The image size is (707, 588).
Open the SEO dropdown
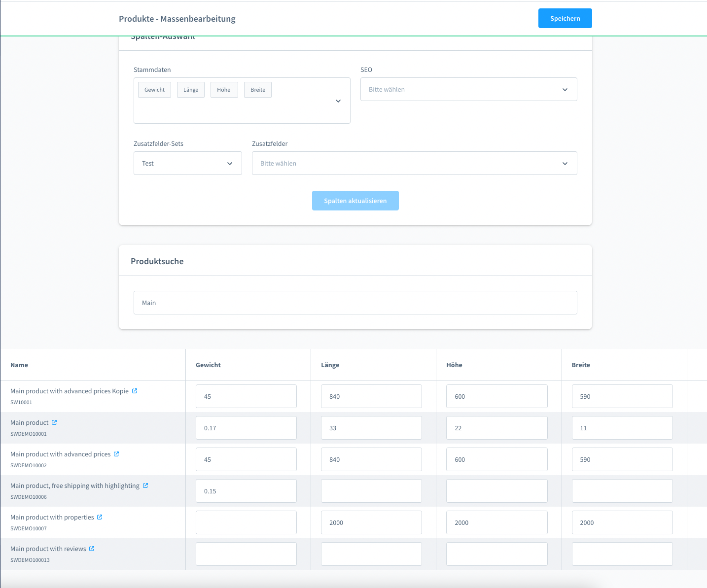point(468,89)
